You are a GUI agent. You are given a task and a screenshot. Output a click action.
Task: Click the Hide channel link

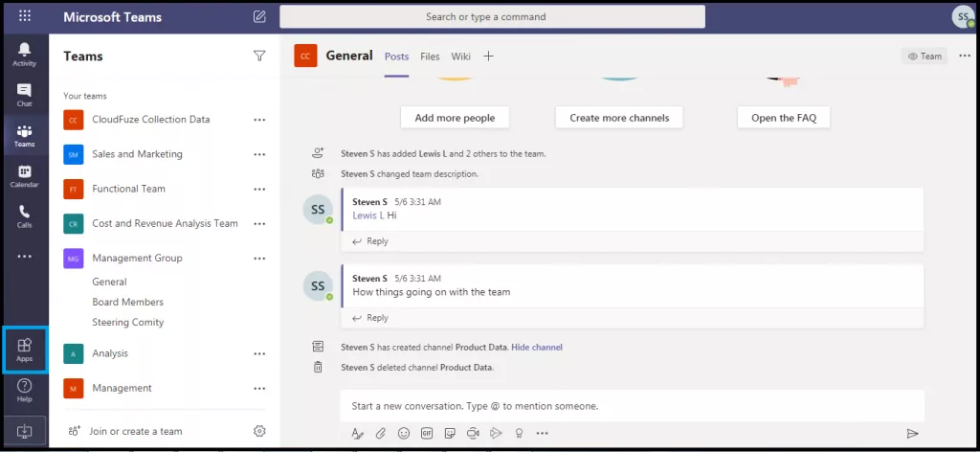click(x=537, y=347)
